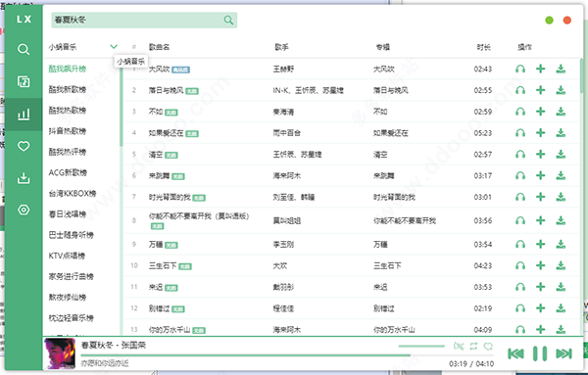Open the downloads page in the sidebar

coord(24,178)
